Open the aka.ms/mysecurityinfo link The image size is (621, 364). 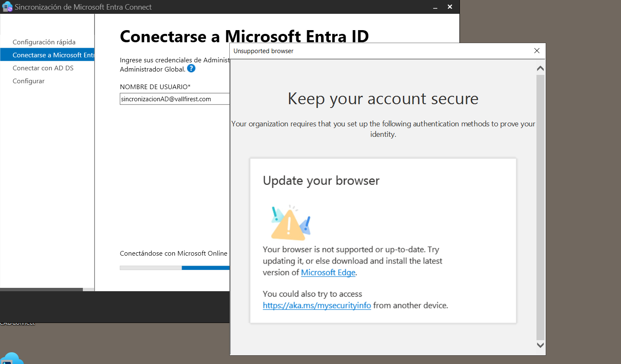317,305
